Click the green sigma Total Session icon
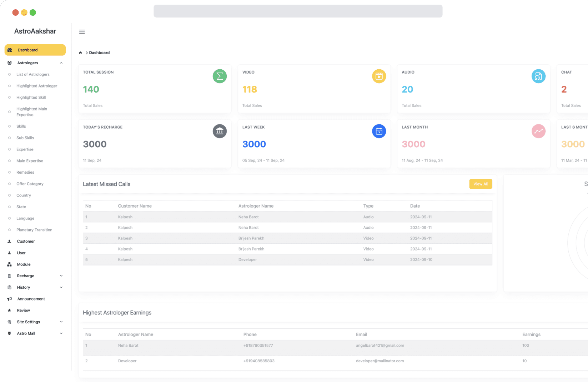 click(x=220, y=76)
